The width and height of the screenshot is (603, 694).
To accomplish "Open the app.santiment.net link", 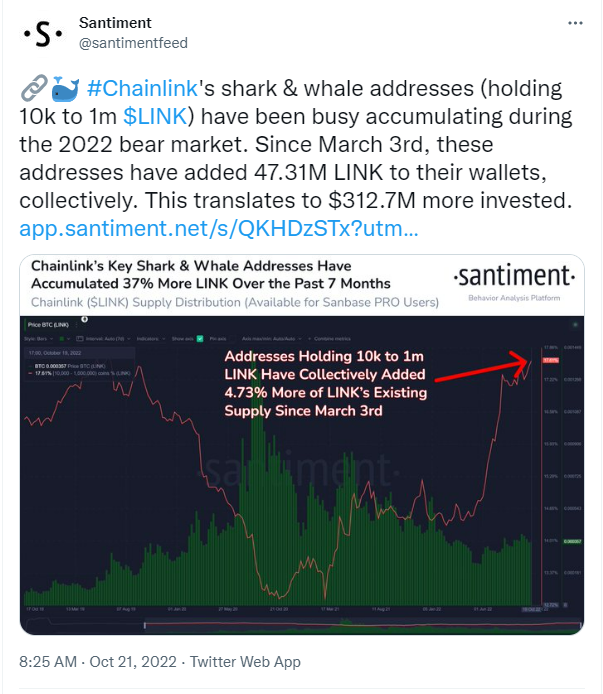I will click(219, 229).
